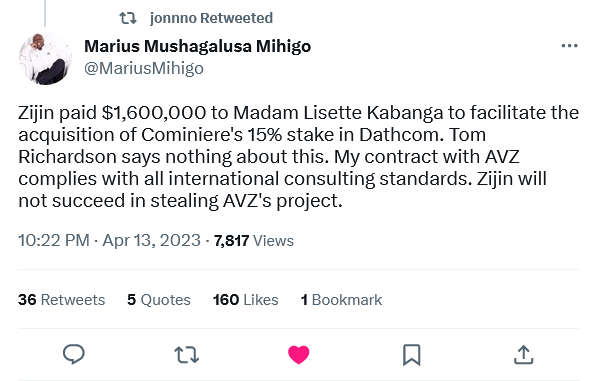Open the @MariusMihigo handle
Viewport: 598px width, 381px height.
[x=144, y=69]
